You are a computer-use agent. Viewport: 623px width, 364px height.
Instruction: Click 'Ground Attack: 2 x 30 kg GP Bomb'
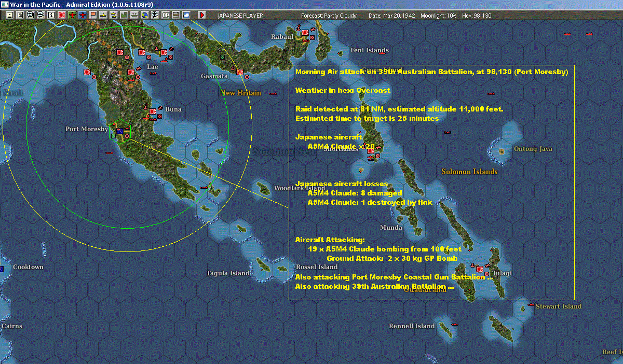click(x=392, y=258)
